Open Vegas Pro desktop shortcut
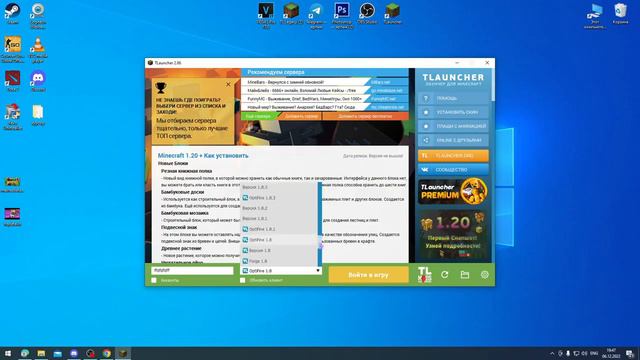 click(266, 16)
